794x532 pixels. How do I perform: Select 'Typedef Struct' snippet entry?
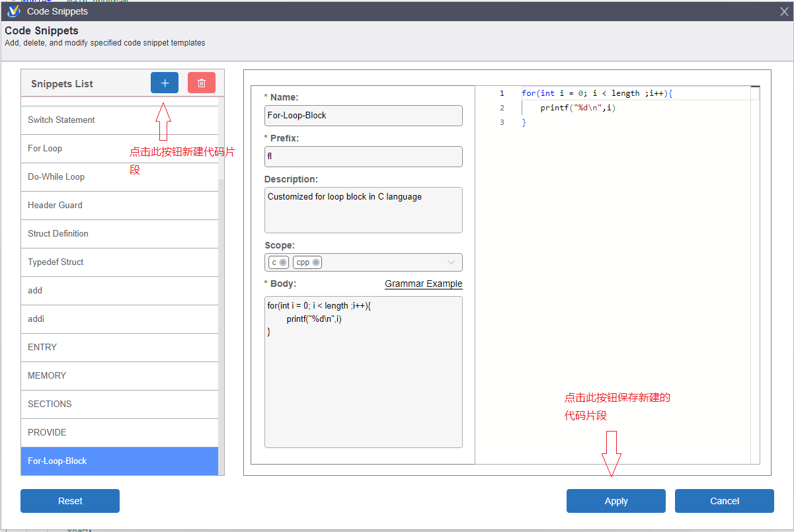(x=120, y=262)
